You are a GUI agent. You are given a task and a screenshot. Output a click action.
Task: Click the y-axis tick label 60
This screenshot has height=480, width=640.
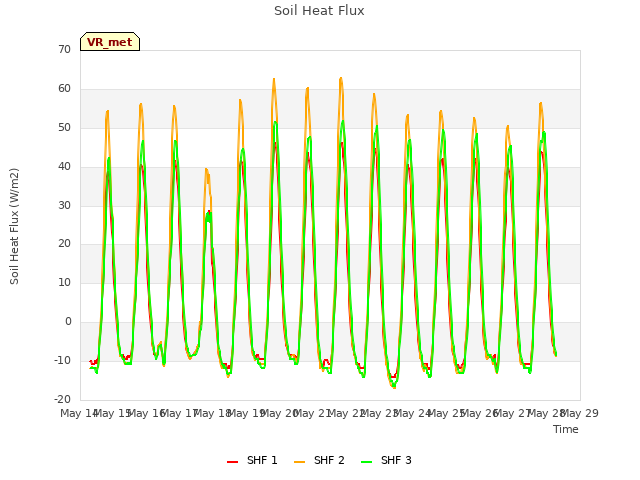(64, 89)
